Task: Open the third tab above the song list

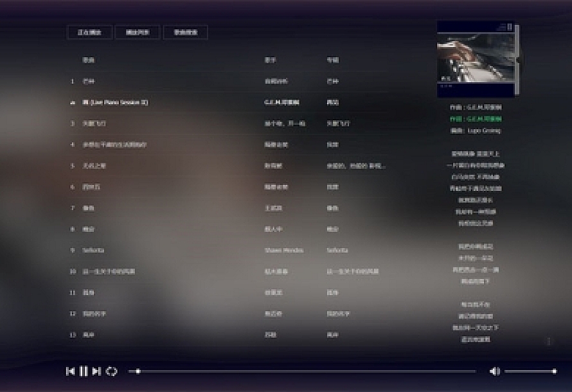Action: [x=185, y=32]
